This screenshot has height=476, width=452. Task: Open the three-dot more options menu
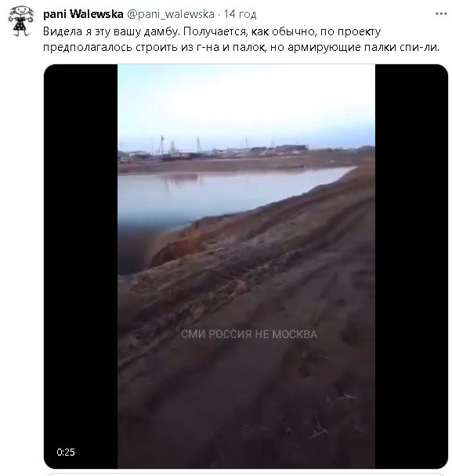coord(441,14)
